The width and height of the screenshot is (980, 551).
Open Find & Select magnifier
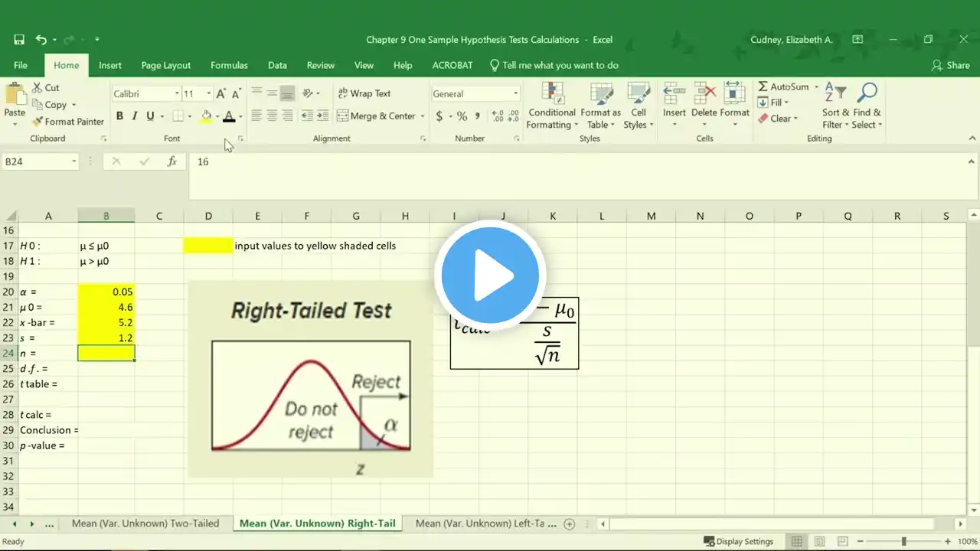[867, 106]
